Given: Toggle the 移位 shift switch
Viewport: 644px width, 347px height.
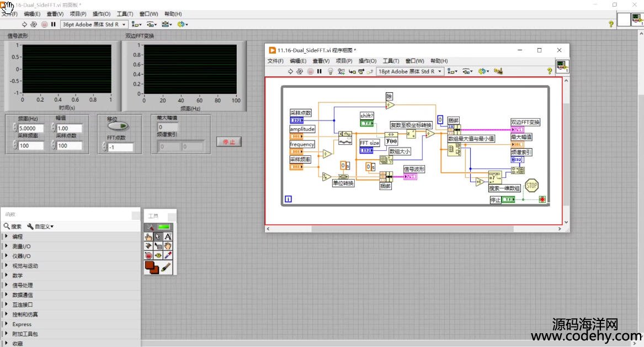Looking at the screenshot, I should click(x=118, y=126).
